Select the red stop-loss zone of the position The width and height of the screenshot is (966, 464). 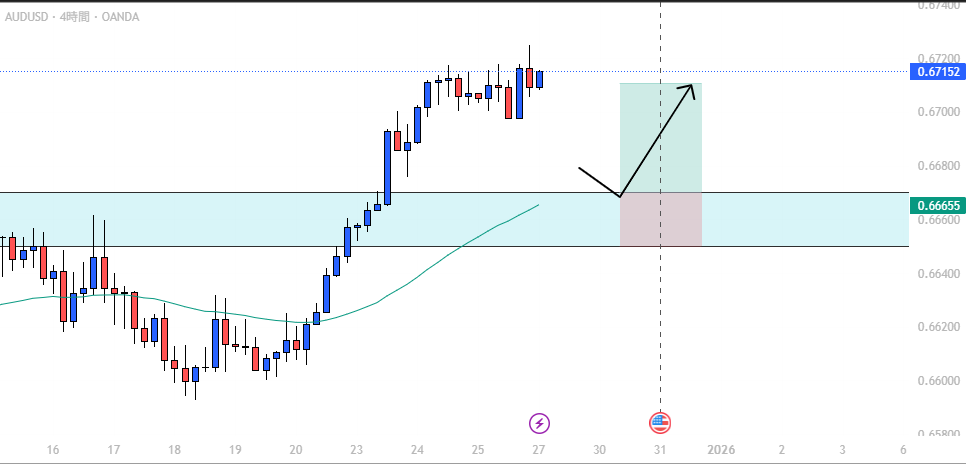pos(660,220)
